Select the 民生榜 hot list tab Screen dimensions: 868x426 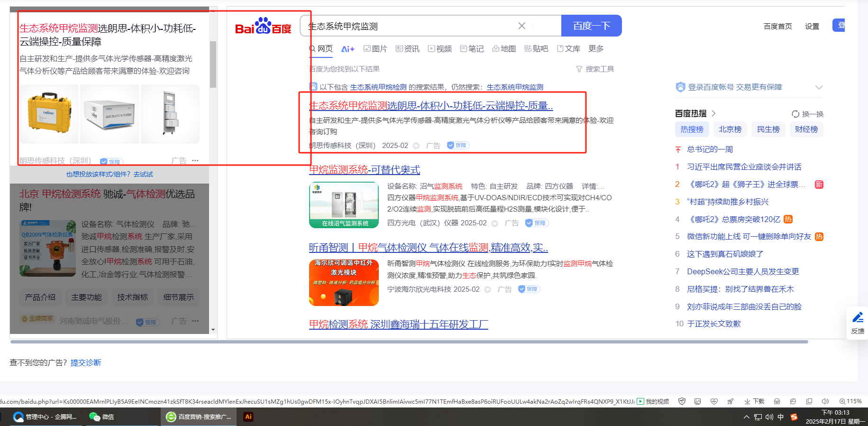[768, 129]
